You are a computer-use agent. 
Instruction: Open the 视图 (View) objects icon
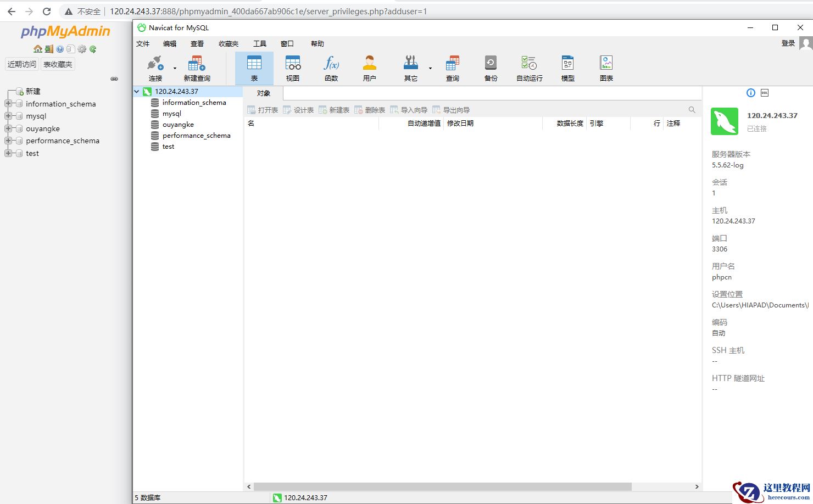click(x=293, y=68)
